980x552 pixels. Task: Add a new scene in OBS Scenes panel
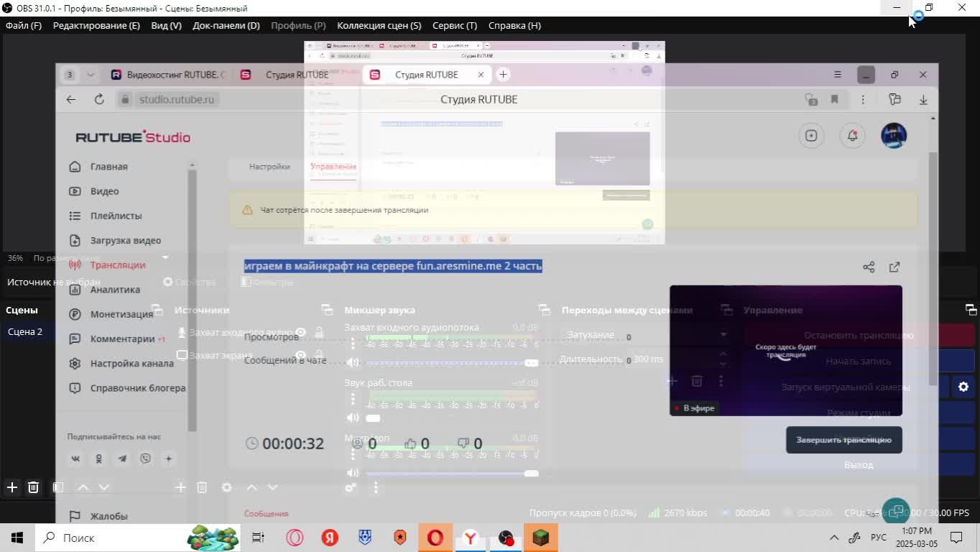12,487
